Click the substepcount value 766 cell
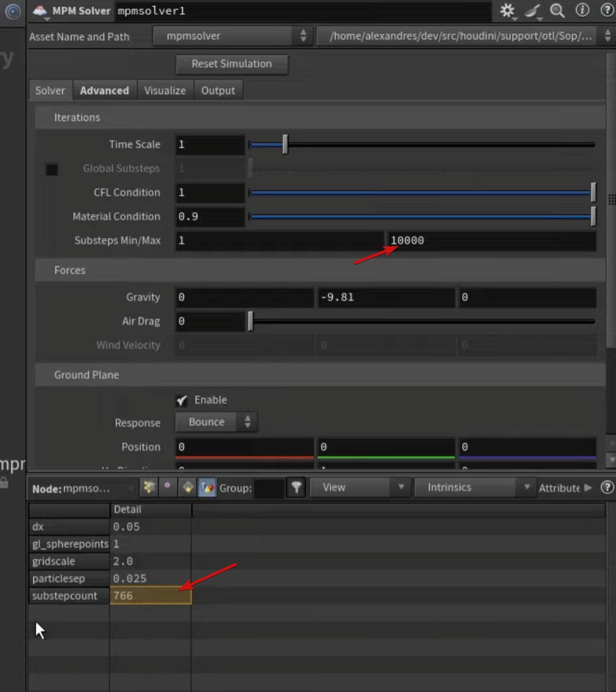616x692 pixels. coord(150,596)
